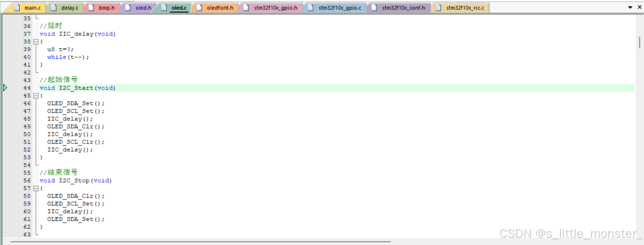644x245 pixels.
Task: Click the current line arrow marker at line 44
Action: [5, 88]
